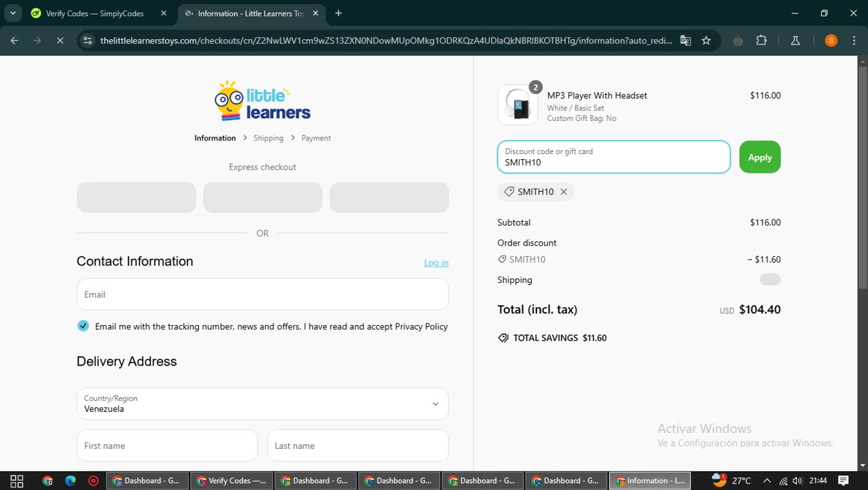Click the SMITH10 tag icon in chip
The width and height of the screenshot is (868, 490).
pos(509,191)
